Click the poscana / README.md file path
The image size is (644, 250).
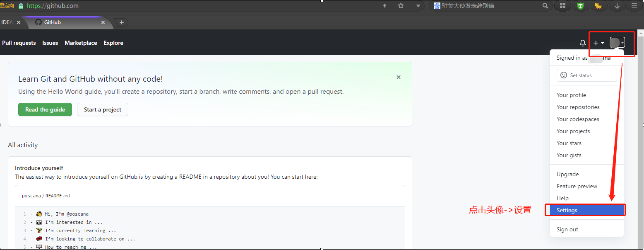point(46,196)
